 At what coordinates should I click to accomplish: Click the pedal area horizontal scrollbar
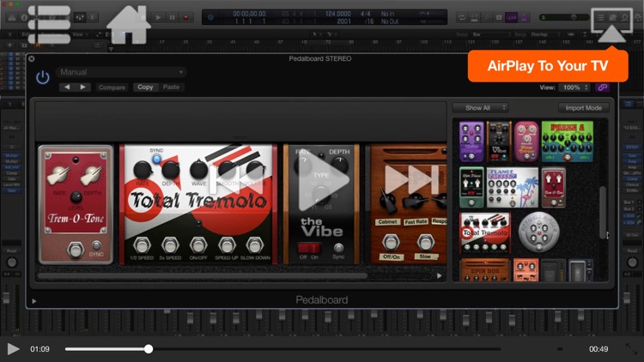tap(202, 276)
